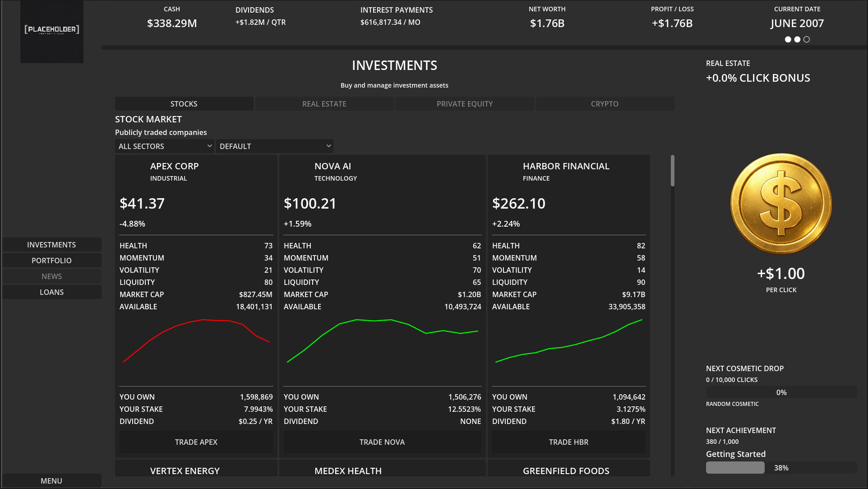Click the +$1.00 per click value
Image resolution: width=868 pixels, height=489 pixels.
[x=781, y=274]
